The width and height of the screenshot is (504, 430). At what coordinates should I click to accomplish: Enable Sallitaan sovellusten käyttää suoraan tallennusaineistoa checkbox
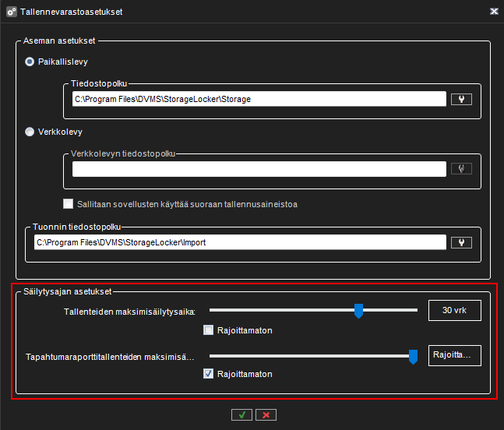click(x=68, y=204)
